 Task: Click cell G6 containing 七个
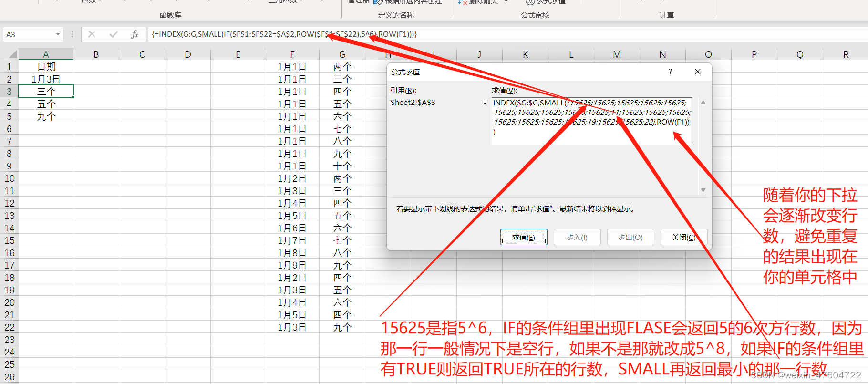tap(342, 129)
